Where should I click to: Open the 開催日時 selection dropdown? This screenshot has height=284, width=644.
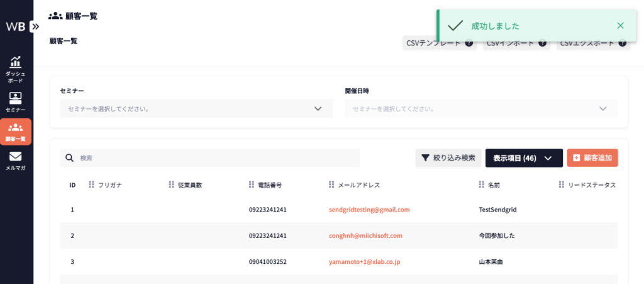481,108
